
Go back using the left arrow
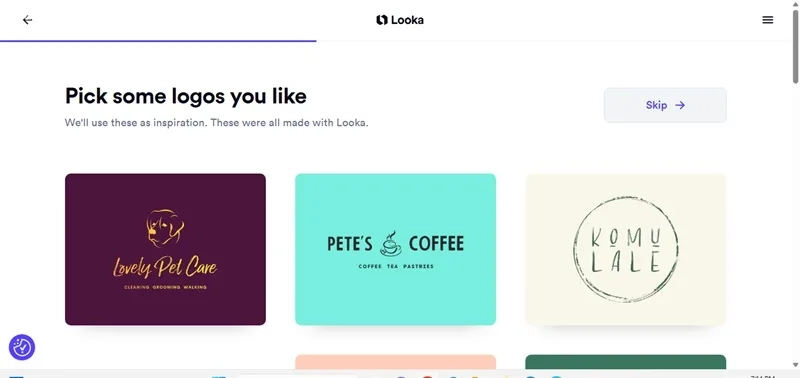pos(28,20)
